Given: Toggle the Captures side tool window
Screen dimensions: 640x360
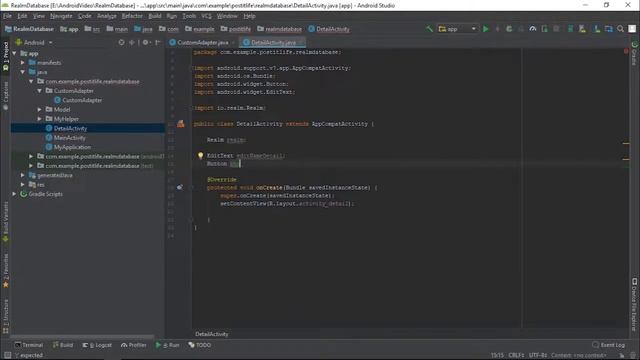Looking at the screenshot, I should pyautogui.click(x=6, y=96).
